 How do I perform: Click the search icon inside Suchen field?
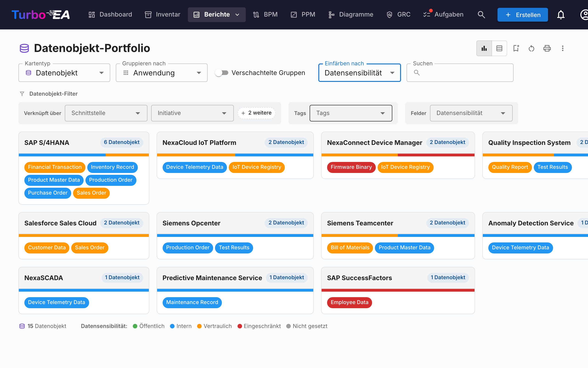[x=417, y=72]
